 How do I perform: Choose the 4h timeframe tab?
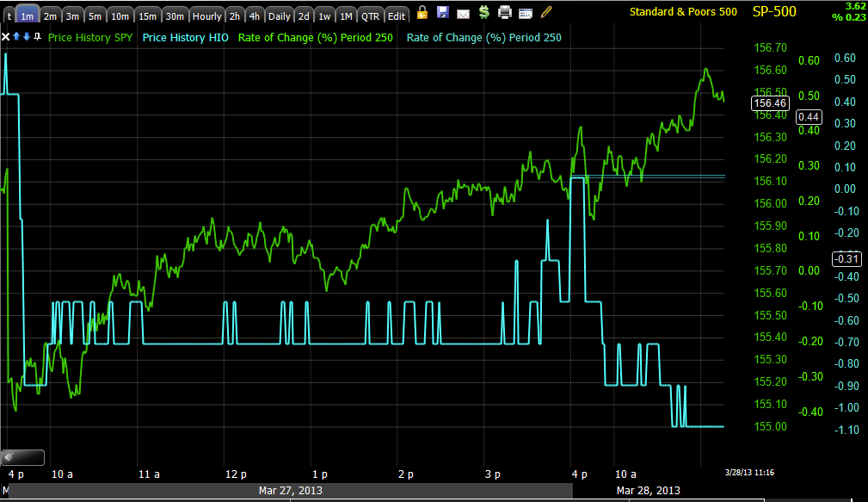tap(254, 16)
